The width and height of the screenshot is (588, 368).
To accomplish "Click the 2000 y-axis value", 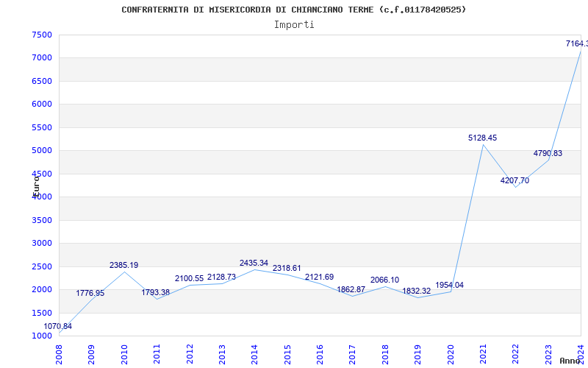I will (42, 289).
